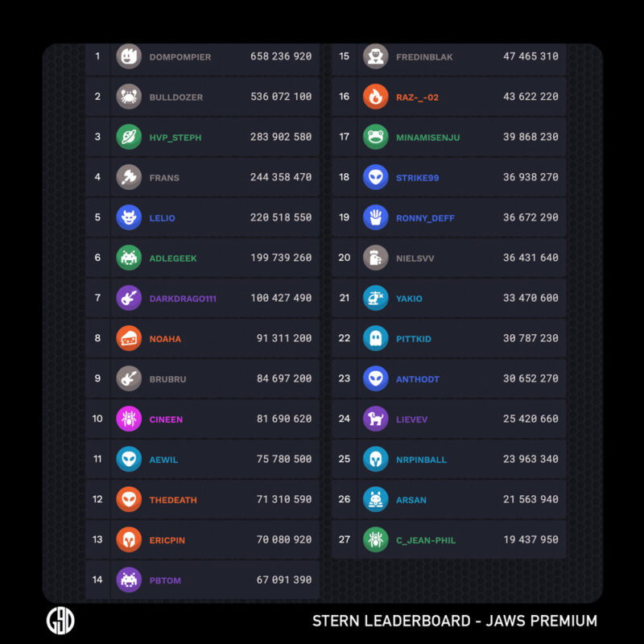Select C_JEAN-PHIL's score 19 437 950
644x644 pixels.
coord(530,540)
